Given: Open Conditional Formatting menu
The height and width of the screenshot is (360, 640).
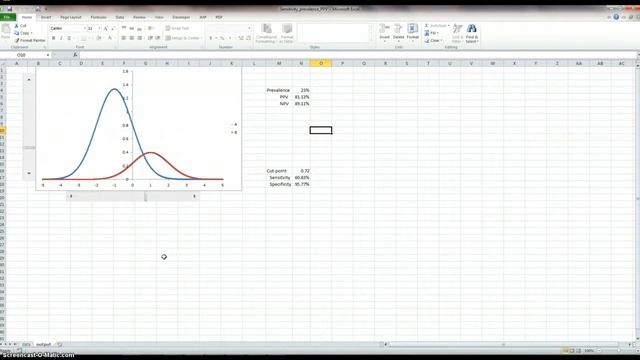Looking at the screenshot, I should coord(267,33).
